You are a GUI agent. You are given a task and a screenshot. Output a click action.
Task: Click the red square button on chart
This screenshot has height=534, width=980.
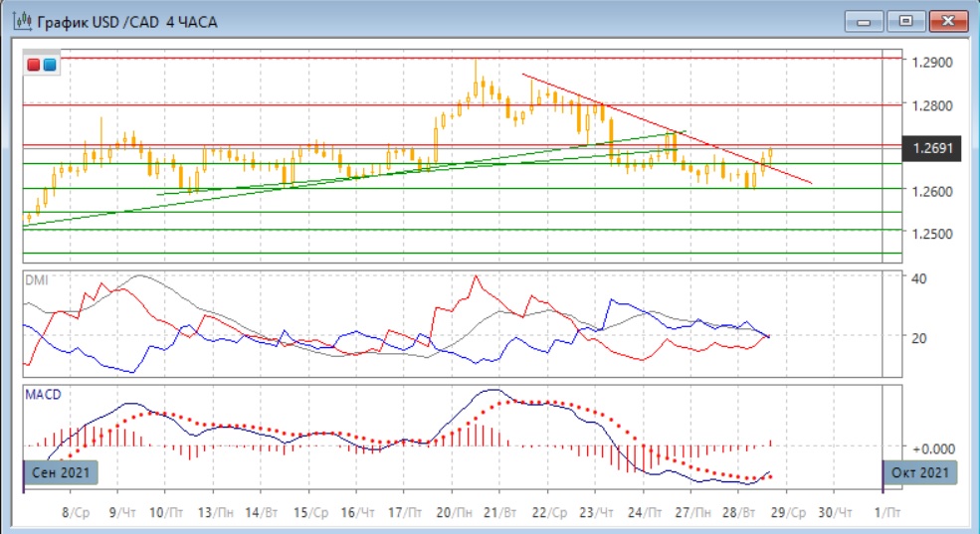click(34, 66)
